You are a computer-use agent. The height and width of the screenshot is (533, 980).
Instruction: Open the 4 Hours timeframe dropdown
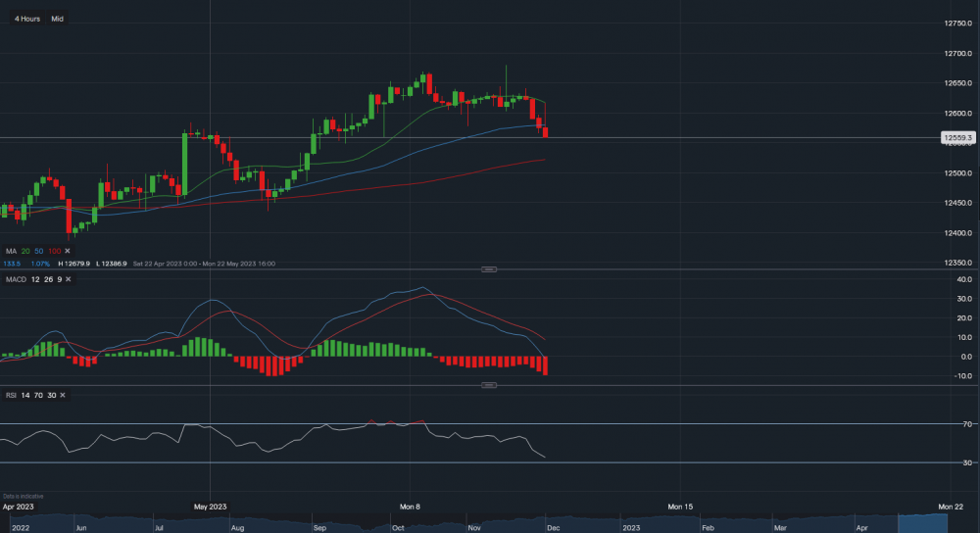[27, 19]
